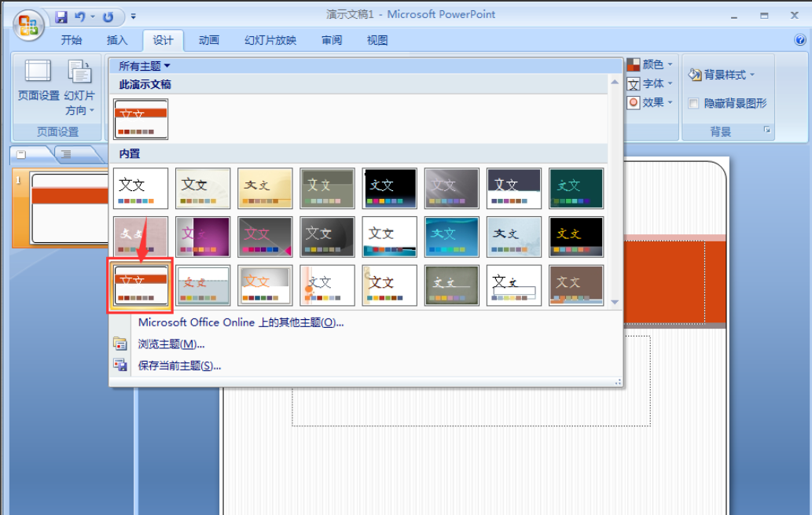Apply the white theme with tan side border

(389, 285)
